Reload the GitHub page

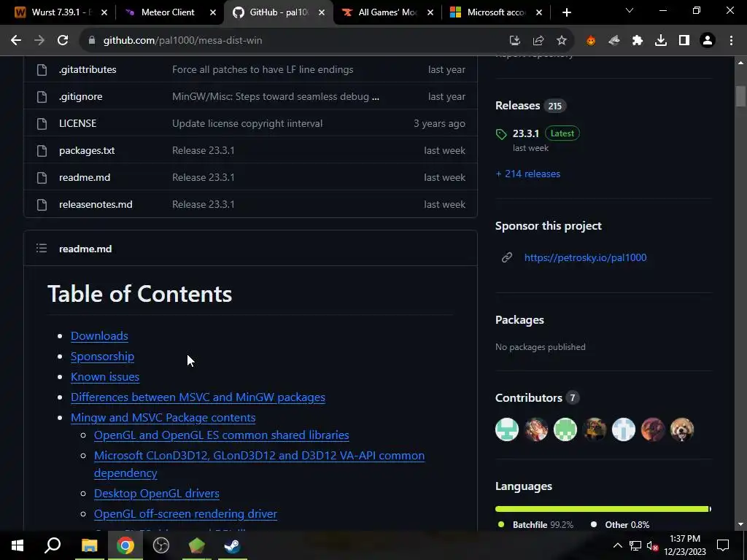point(63,41)
